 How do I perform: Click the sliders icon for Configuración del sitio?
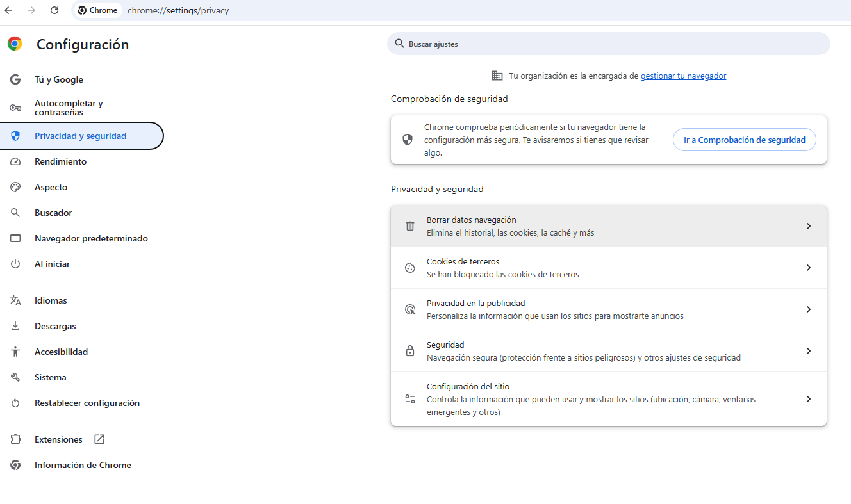tap(410, 399)
